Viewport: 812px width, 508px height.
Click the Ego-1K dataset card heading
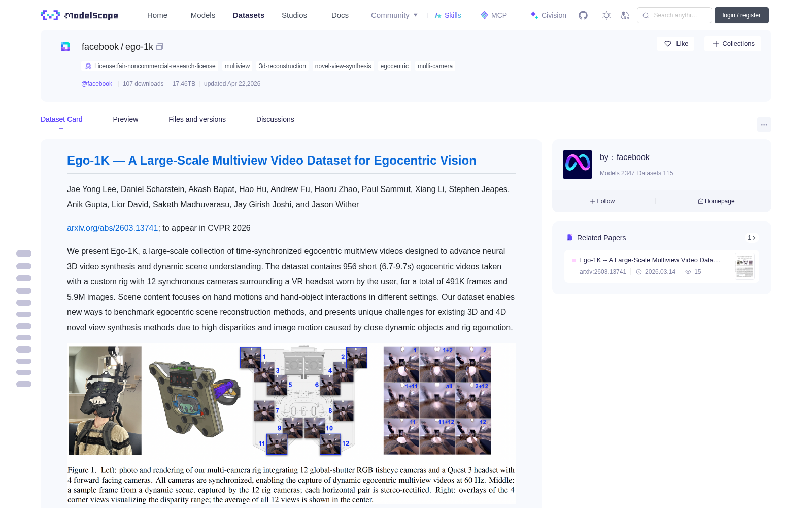tap(272, 161)
